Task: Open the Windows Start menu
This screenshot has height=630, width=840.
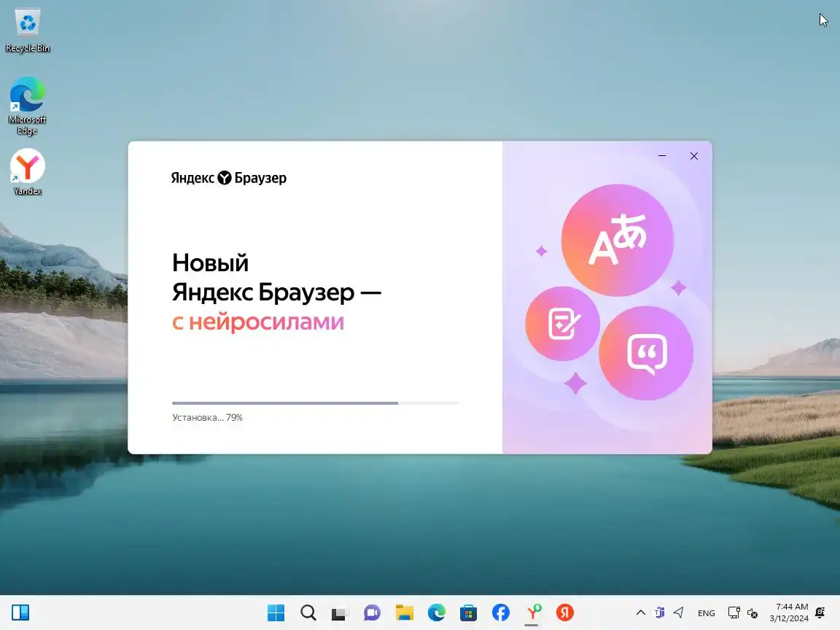Action: 276,612
